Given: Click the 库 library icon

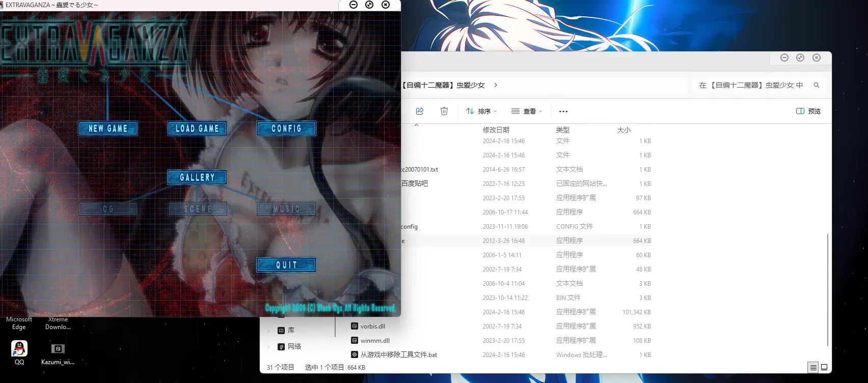Looking at the screenshot, I should pos(281,331).
